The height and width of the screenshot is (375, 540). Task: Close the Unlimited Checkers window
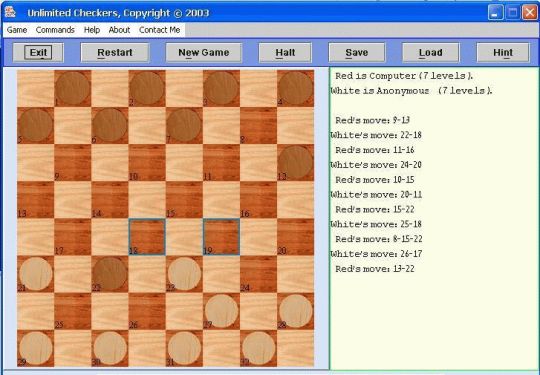(x=530, y=13)
